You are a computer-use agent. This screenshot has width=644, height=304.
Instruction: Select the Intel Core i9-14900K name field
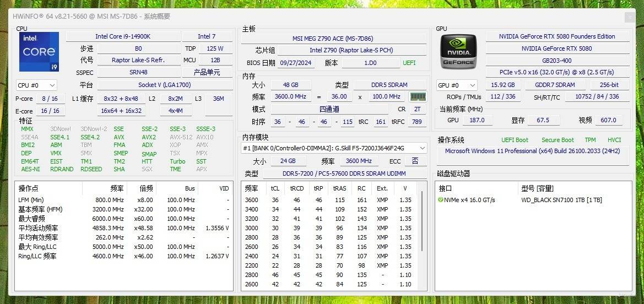click(x=123, y=36)
